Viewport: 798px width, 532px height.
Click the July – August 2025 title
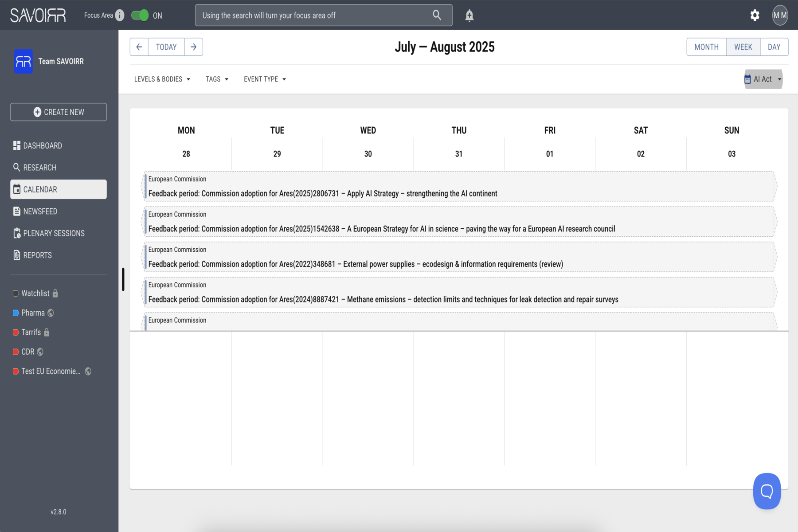pyautogui.click(x=445, y=47)
